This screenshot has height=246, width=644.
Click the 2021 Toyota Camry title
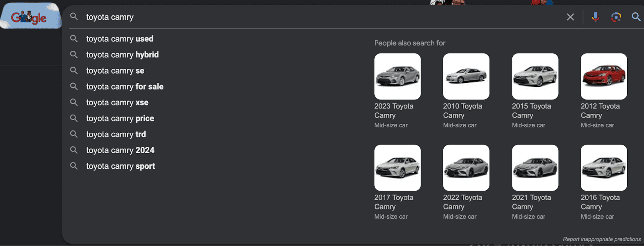[531, 202]
